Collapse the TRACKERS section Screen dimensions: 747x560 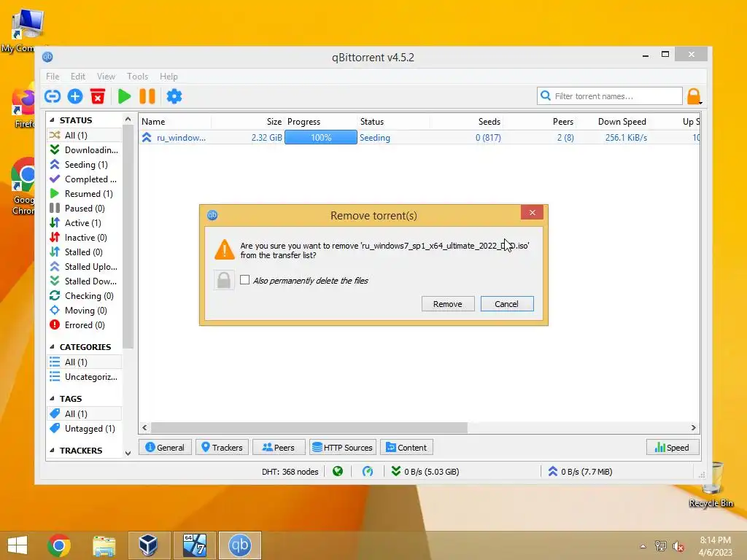[x=52, y=450]
